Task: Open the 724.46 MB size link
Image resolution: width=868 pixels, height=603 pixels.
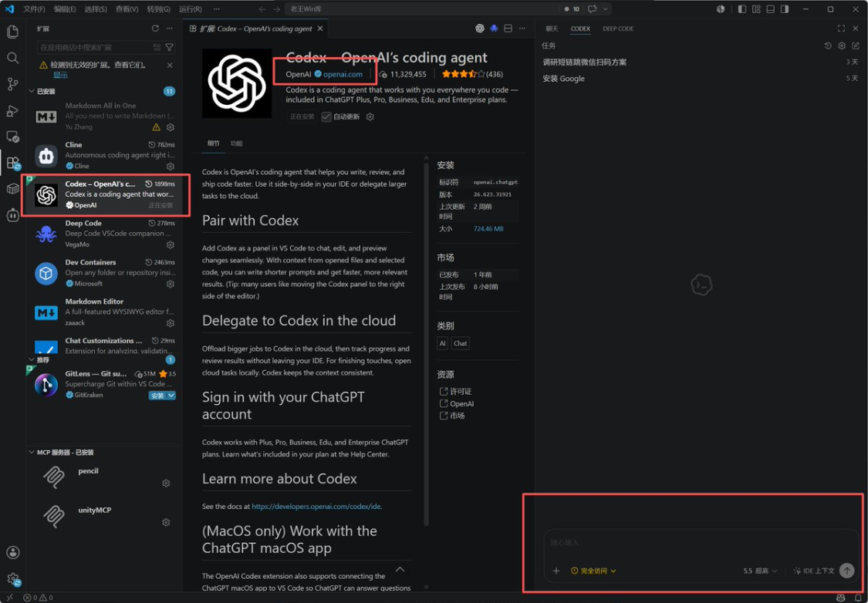Action: coord(488,228)
